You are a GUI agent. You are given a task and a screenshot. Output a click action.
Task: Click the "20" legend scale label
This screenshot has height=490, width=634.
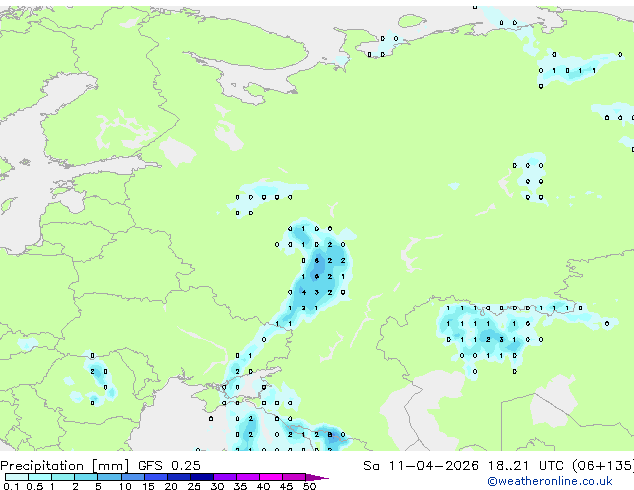[x=171, y=486]
